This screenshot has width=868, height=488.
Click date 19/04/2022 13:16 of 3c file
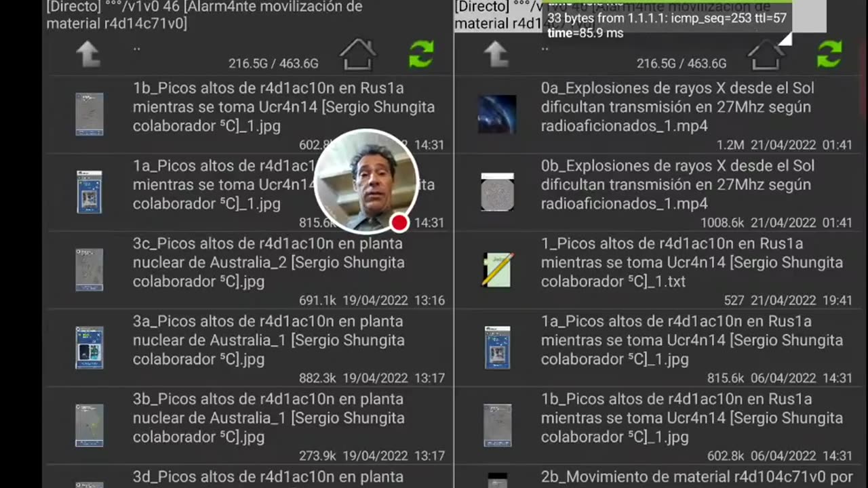393,301
